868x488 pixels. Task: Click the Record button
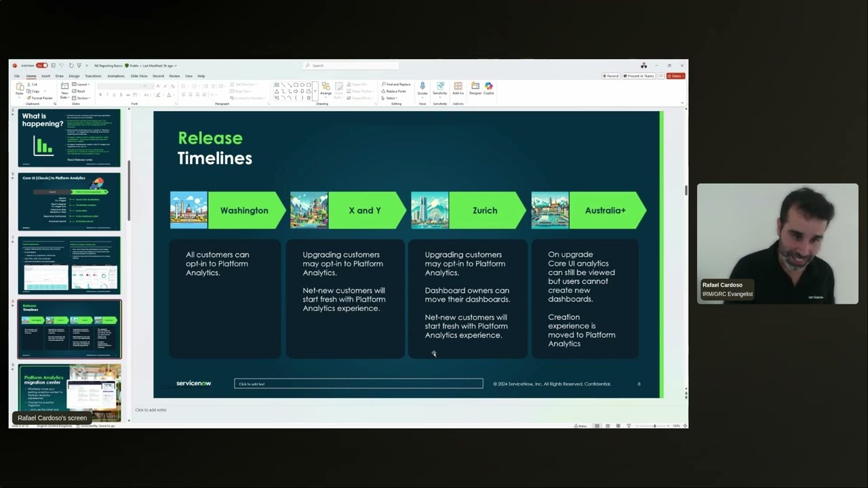point(611,76)
